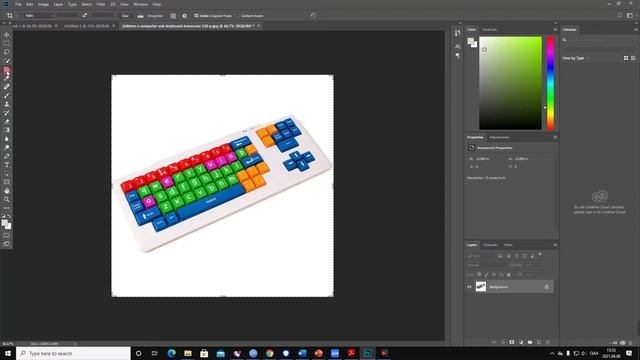Click Edit in Quick Mask Mode icon

click(7, 236)
